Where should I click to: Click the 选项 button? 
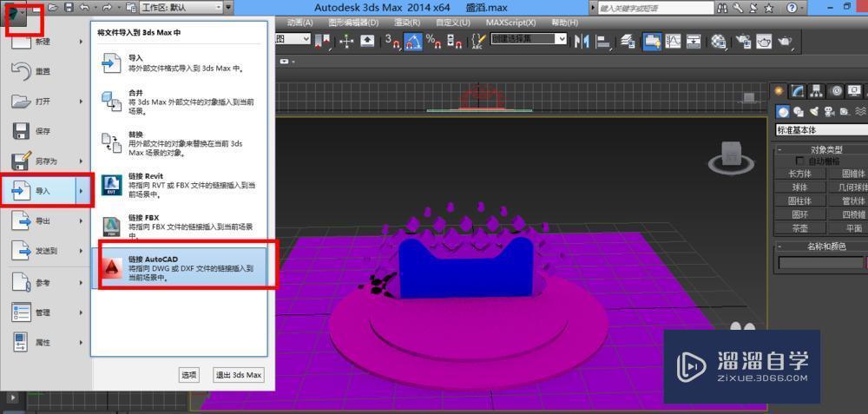click(x=188, y=375)
